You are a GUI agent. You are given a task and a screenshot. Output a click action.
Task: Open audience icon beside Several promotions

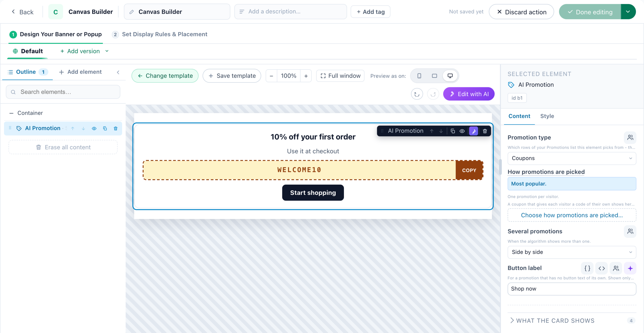click(630, 231)
